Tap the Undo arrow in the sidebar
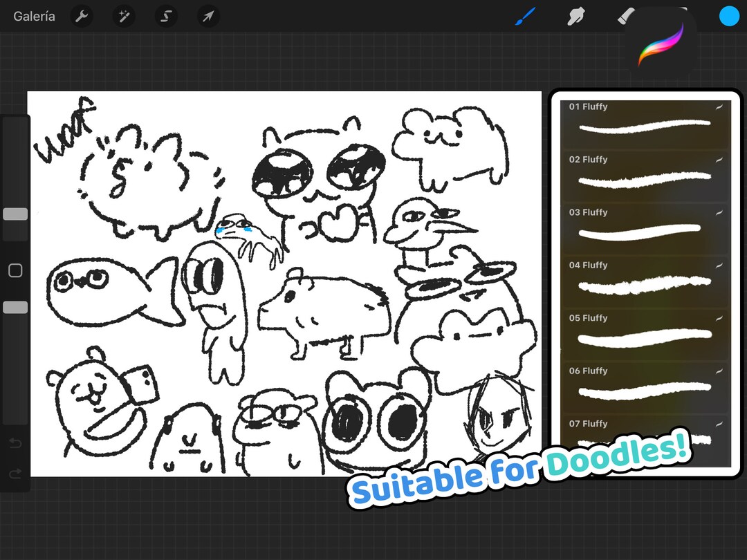 pos(15,443)
